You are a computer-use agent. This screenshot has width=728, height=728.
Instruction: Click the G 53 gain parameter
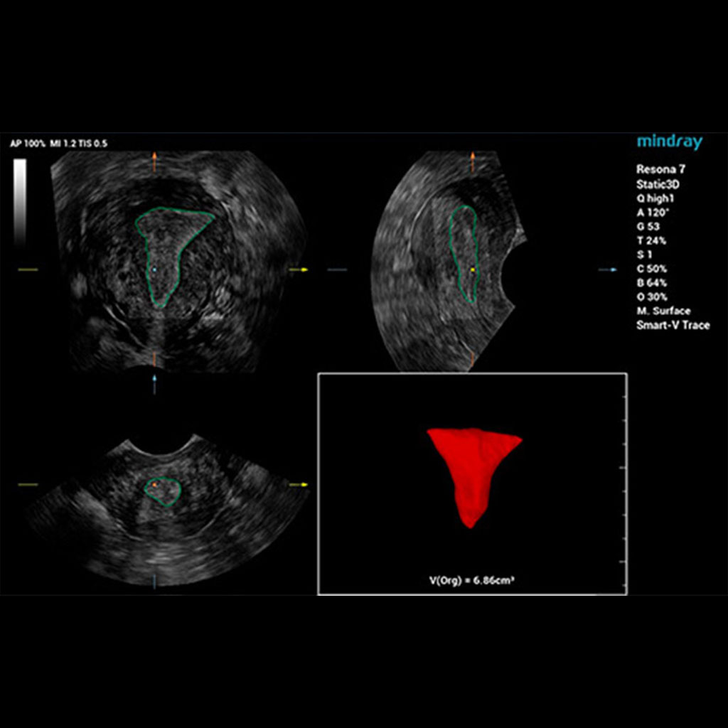(x=648, y=227)
